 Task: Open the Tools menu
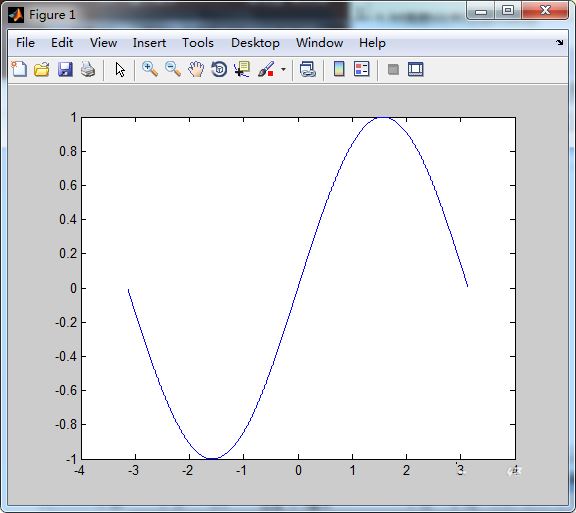click(x=198, y=43)
